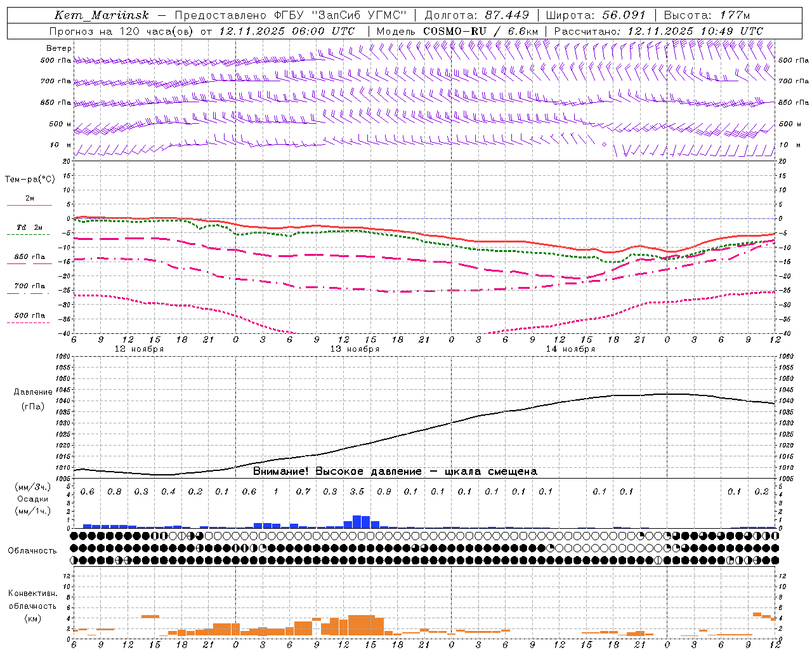812x650 pixels.
Task: Click the Рассчитано: 12.11.2025 10:49 UTC text
Action: click(658, 31)
